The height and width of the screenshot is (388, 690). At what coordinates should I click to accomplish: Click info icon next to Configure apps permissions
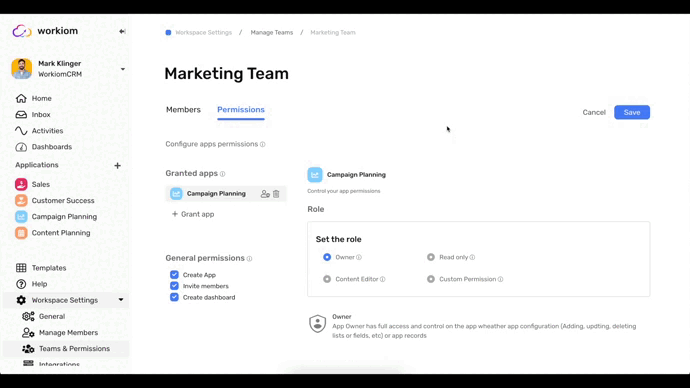point(263,144)
